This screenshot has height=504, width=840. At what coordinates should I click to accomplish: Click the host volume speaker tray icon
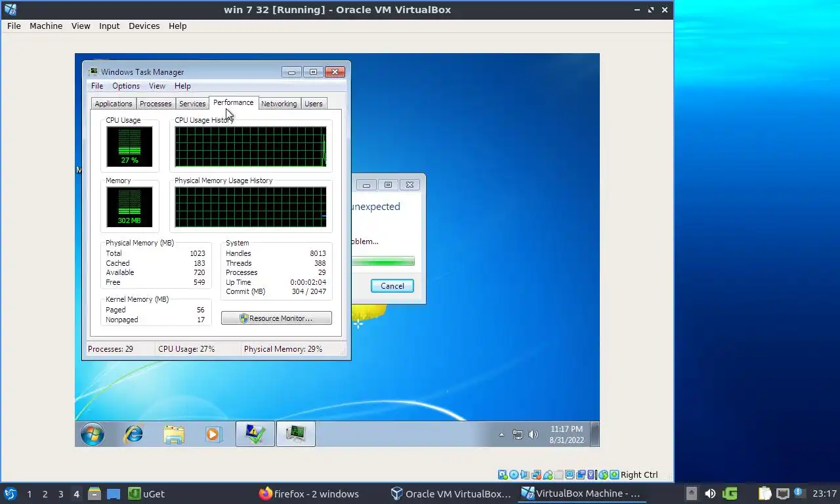click(x=710, y=493)
